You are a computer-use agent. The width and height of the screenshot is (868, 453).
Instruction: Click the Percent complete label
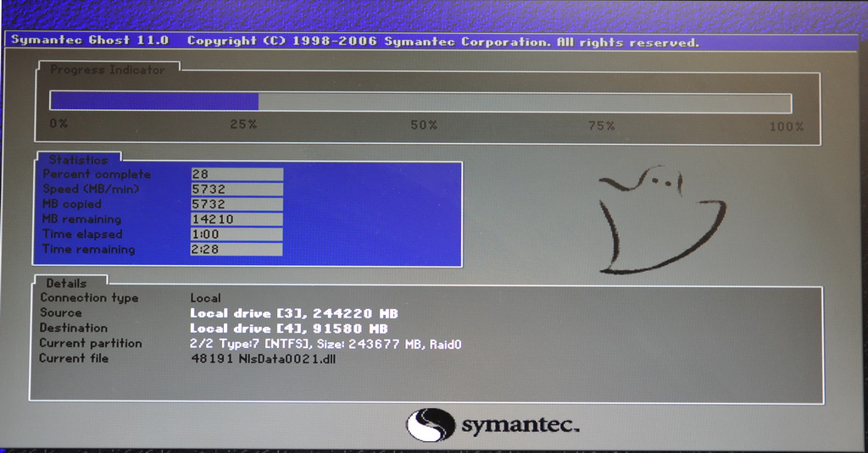point(97,174)
